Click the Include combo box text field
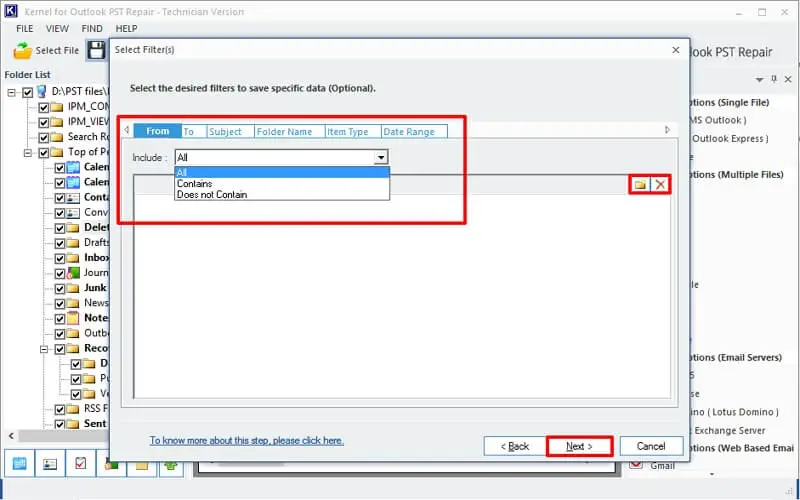The width and height of the screenshot is (800, 500). tap(275, 158)
